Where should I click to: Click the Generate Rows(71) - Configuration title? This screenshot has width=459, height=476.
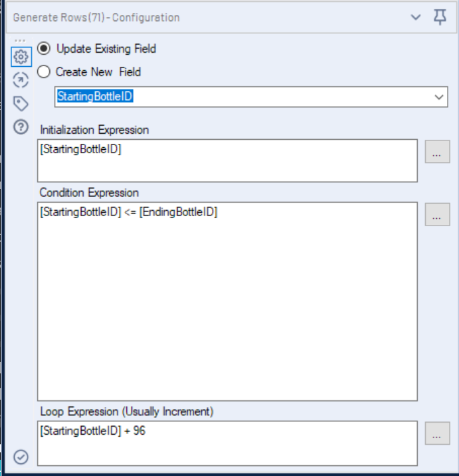point(97,18)
